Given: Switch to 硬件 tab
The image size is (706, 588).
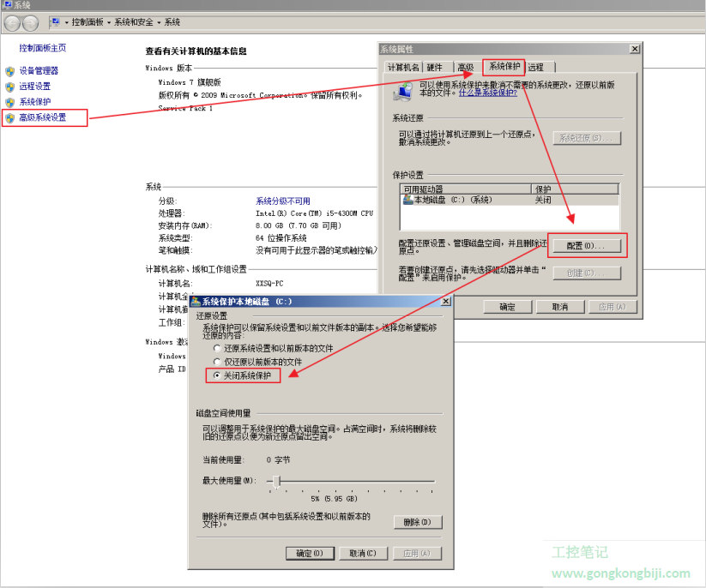Looking at the screenshot, I should tap(434, 68).
